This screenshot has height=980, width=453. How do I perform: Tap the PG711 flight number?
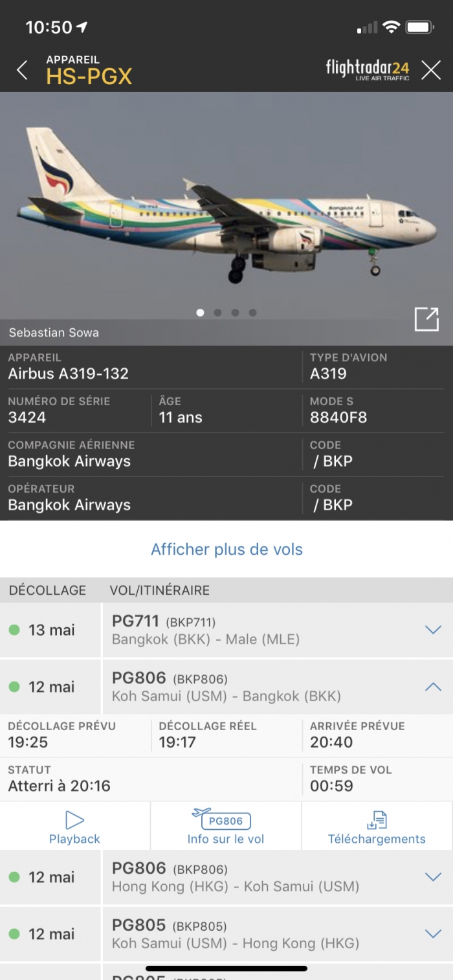(x=135, y=621)
